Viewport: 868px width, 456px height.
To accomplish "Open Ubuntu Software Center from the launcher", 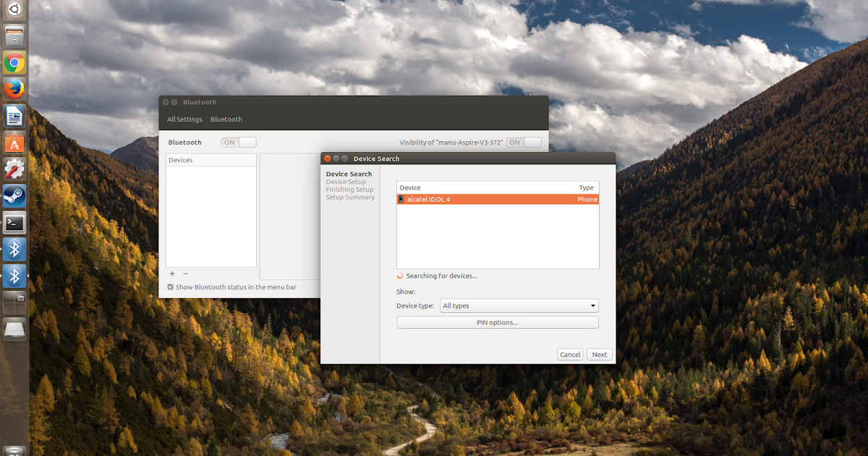I will click(x=14, y=142).
